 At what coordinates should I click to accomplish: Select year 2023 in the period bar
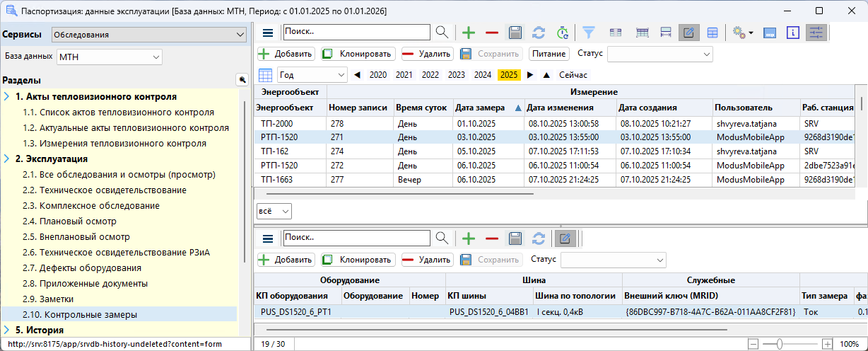pyautogui.click(x=456, y=75)
